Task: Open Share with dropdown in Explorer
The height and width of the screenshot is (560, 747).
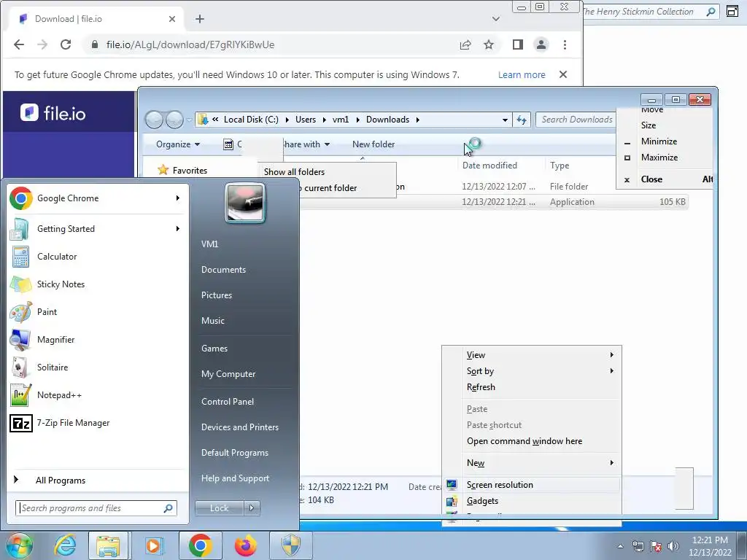Action: coord(305,144)
